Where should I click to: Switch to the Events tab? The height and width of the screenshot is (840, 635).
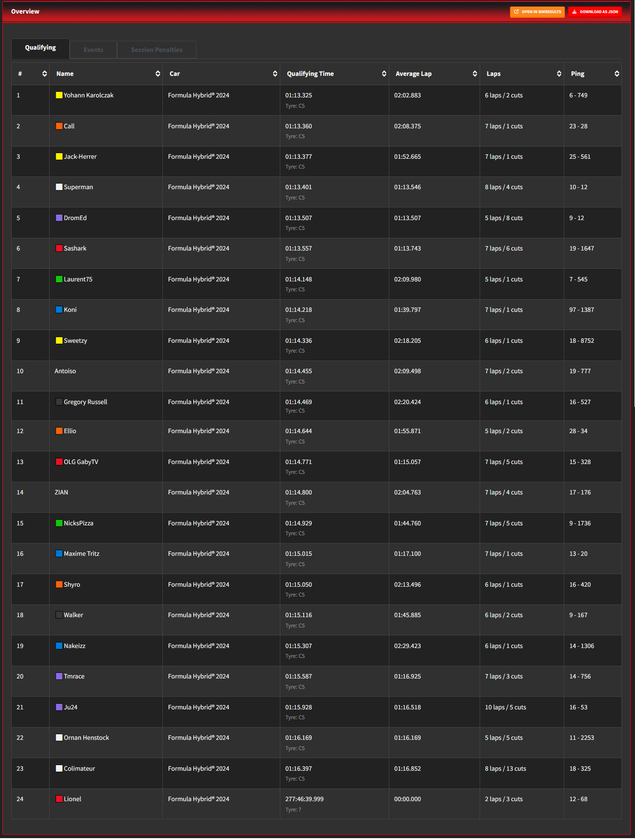93,50
